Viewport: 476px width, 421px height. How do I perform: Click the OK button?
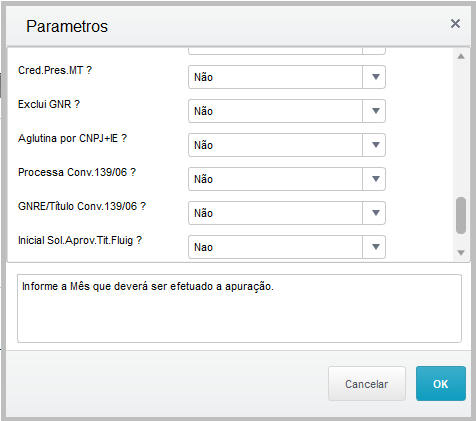[x=441, y=384]
